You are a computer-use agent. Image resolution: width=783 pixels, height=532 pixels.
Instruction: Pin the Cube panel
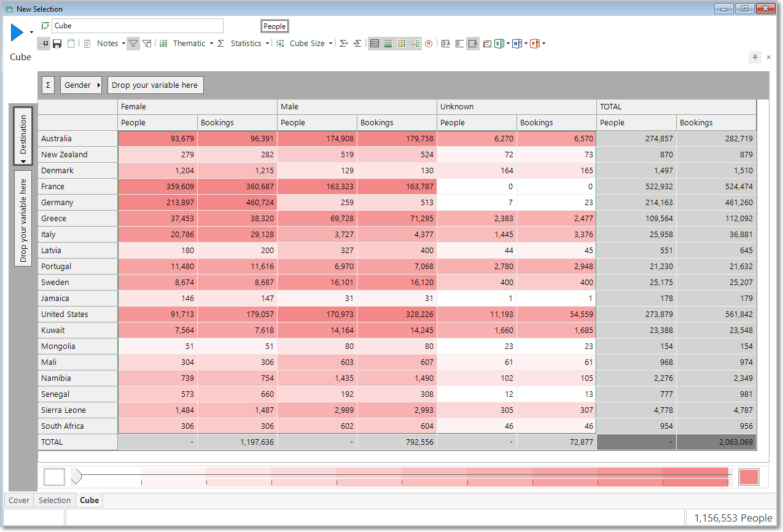coord(755,57)
